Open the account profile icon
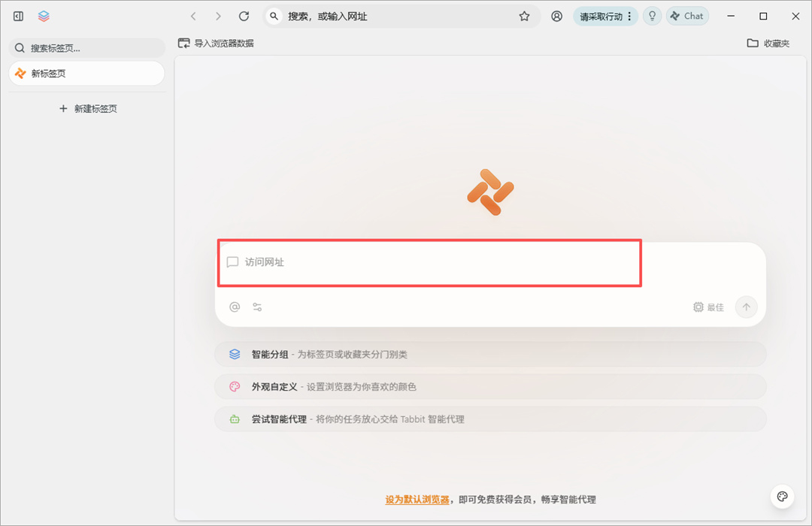Image resolution: width=812 pixels, height=526 pixels. click(x=556, y=16)
